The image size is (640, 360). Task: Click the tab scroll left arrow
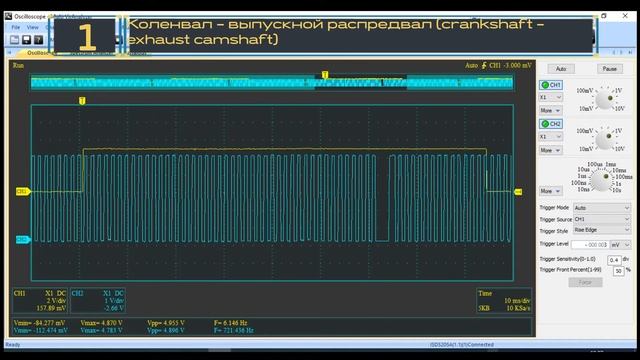(x=9, y=53)
